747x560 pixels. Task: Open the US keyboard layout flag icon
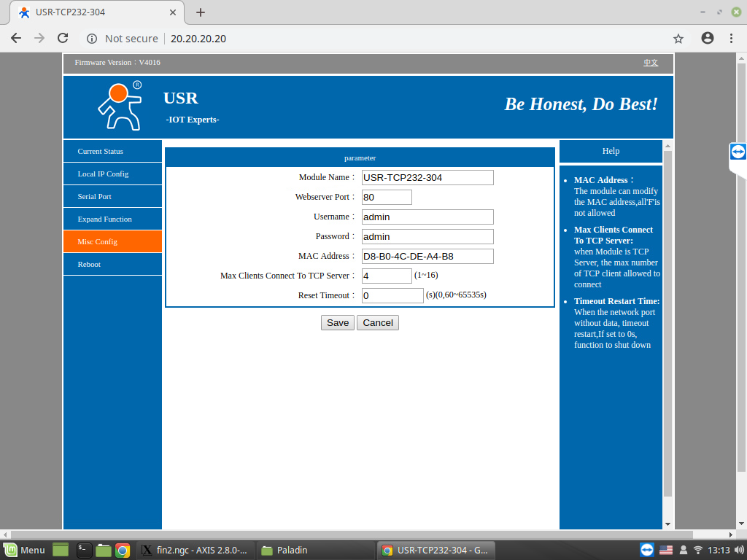pyautogui.click(x=666, y=550)
